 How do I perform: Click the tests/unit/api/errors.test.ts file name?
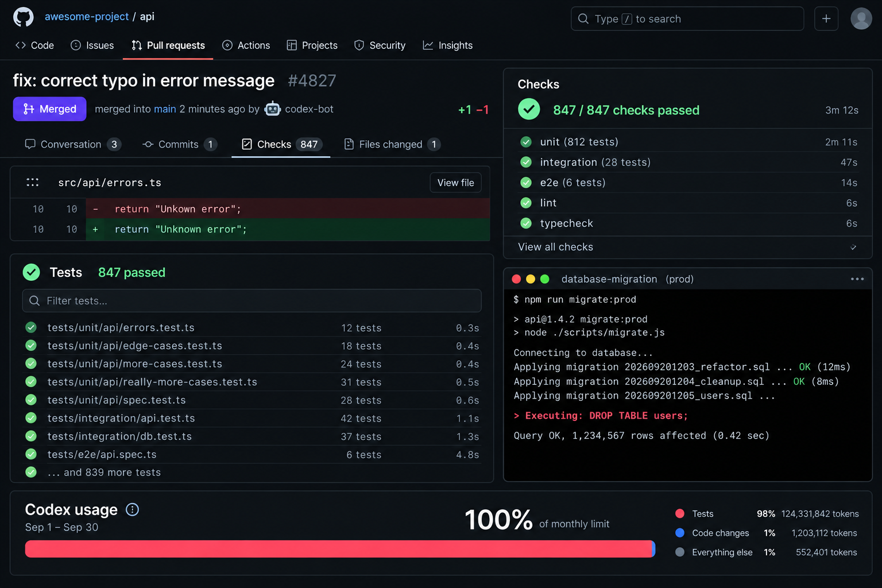coord(121,327)
